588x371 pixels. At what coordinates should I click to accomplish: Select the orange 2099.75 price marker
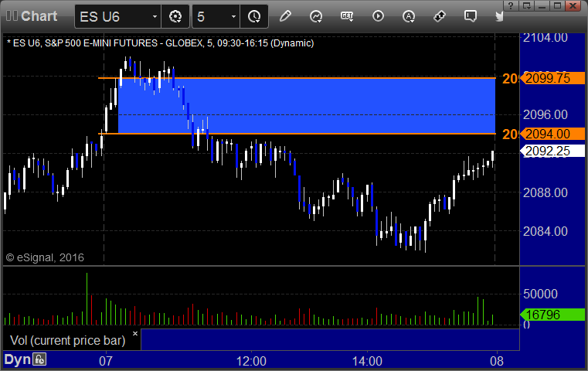[552, 78]
